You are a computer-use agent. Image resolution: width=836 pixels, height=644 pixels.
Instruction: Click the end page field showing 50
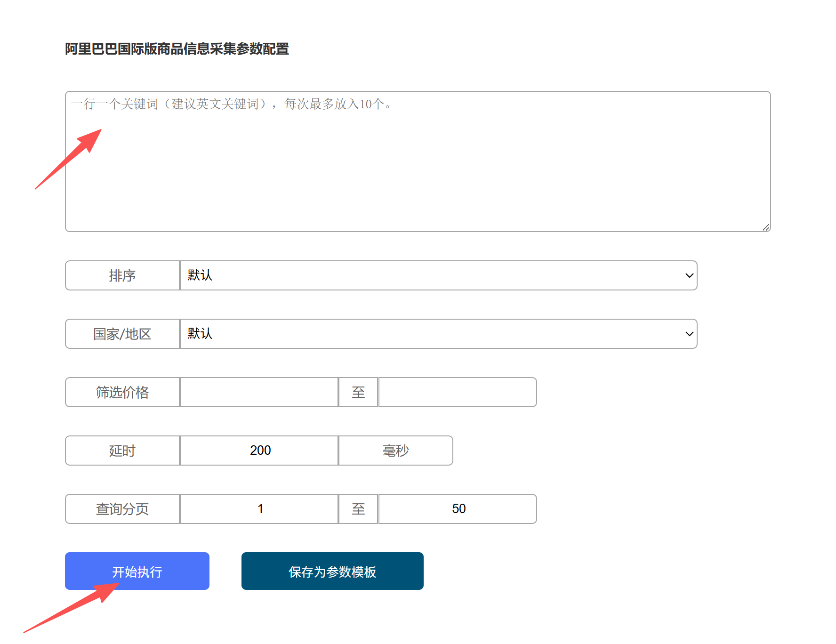pyautogui.click(x=458, y=509)
